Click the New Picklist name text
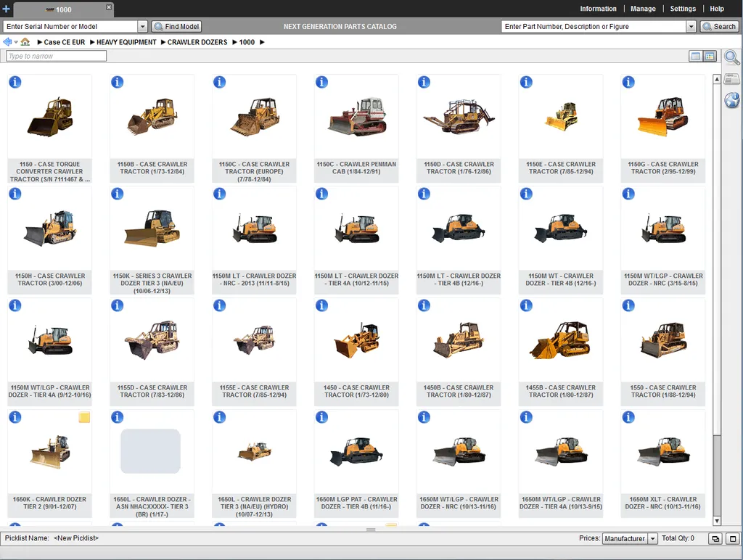This screenshot has height=560, width=743. pos(76,538)
